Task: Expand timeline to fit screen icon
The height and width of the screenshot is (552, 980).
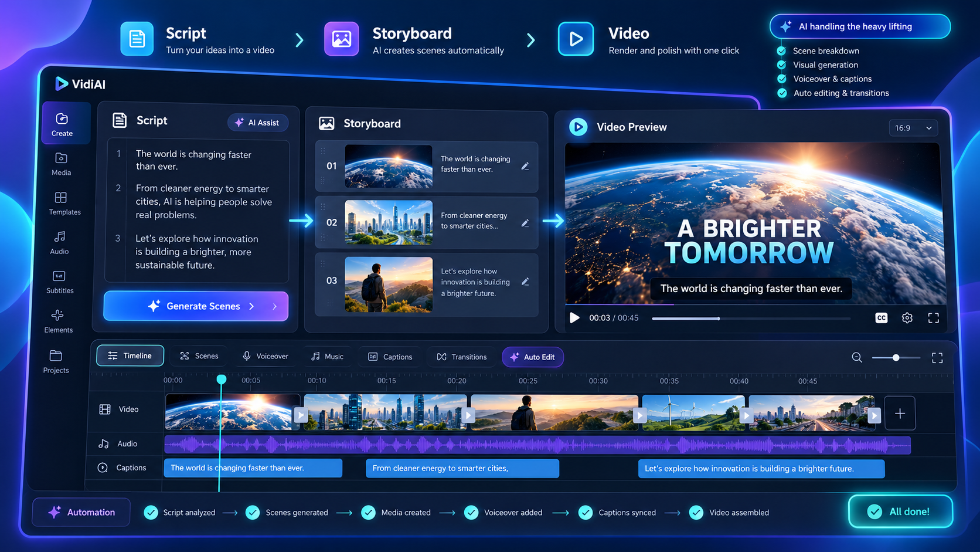Action: 937,358
